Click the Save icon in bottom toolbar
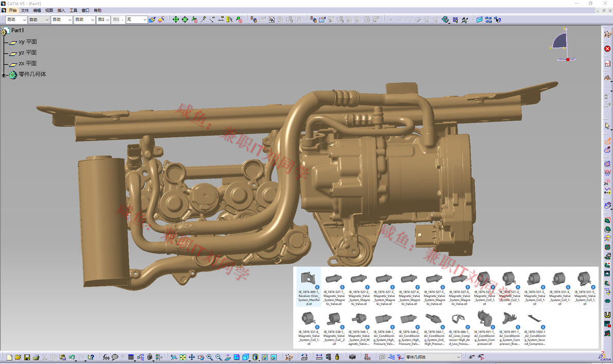Image resolution: width=613 pixels, height=364 pixels. (x=27, y=357)
